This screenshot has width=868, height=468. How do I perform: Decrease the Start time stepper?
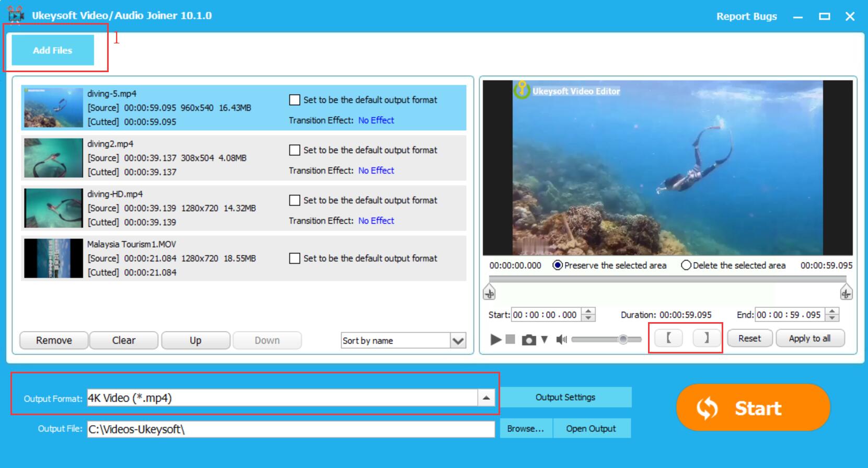coord(588,318)
